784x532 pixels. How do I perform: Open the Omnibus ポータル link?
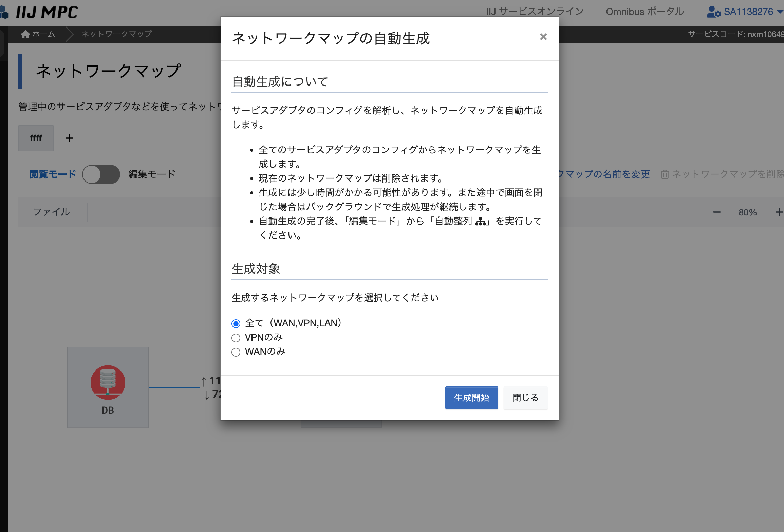tap(645, 12)
